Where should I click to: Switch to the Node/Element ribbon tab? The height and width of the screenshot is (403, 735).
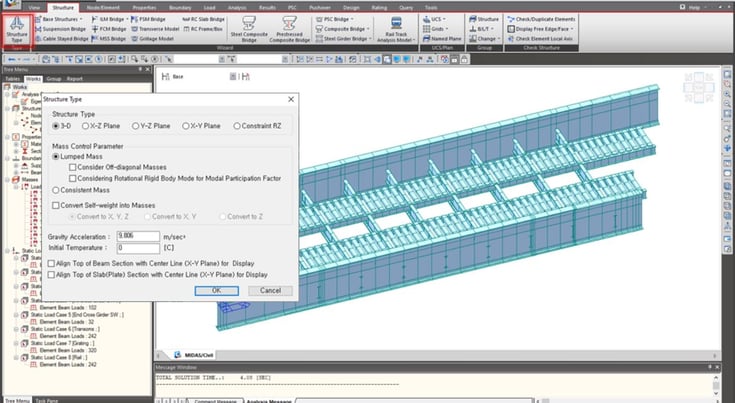click(x=104, y=7)
